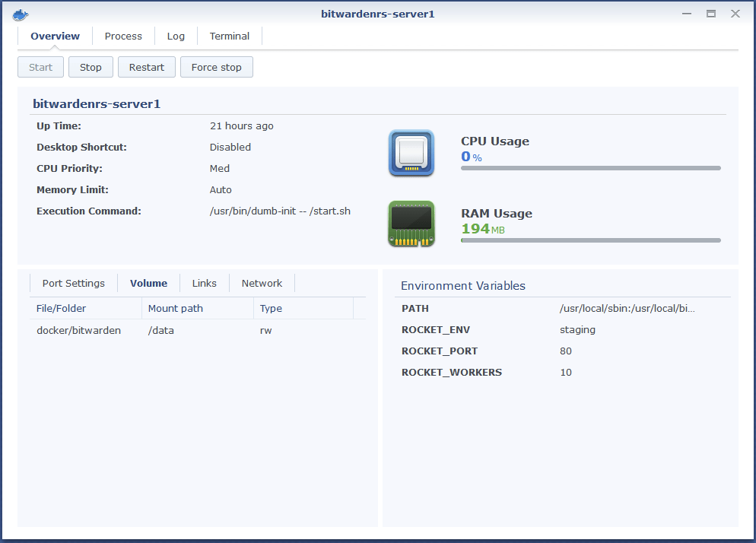Click the CPU Usage label

(x=494, y=141)
